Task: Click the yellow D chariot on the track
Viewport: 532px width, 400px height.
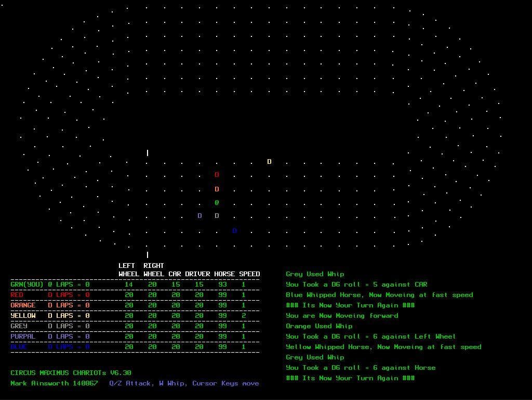Action: click(x=269, y=162)
